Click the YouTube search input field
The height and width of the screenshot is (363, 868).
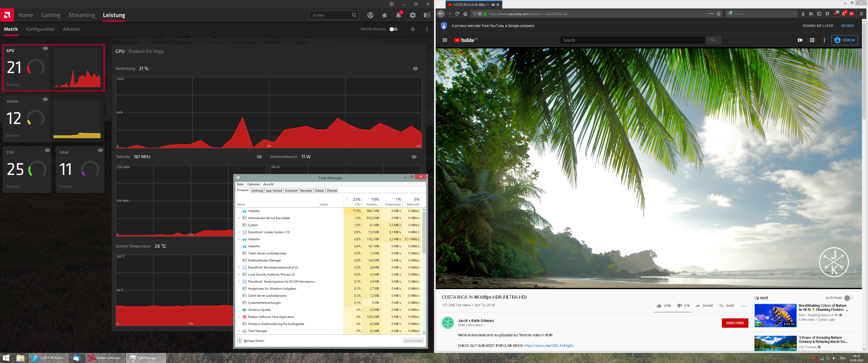point(632,40)
